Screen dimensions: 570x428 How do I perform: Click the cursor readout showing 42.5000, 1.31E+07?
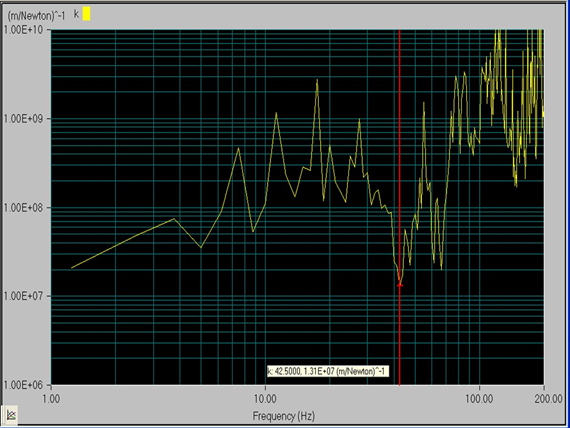point(328,371)
